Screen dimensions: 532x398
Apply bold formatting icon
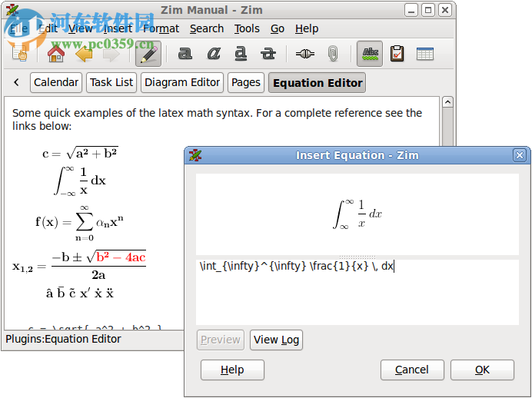185,54
